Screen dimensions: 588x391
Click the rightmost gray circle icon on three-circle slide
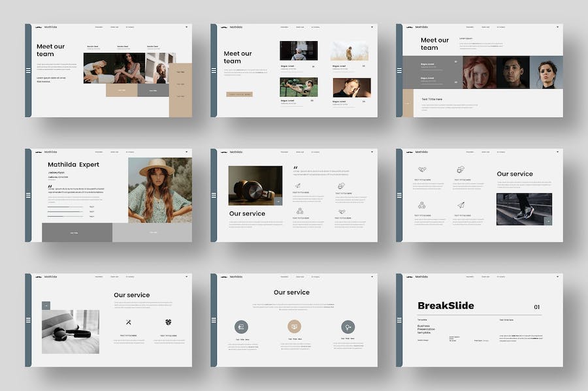[348, 326]
